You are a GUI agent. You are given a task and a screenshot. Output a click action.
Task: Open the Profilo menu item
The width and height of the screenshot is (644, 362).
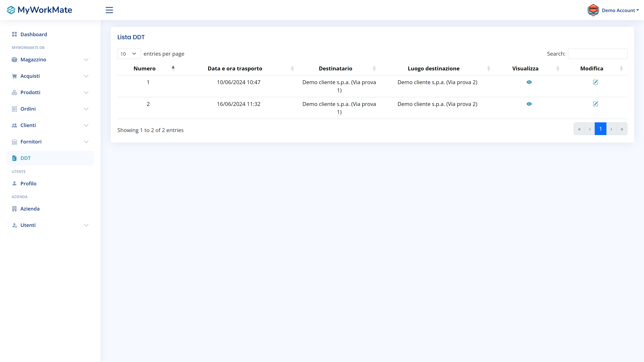point(28,184)
